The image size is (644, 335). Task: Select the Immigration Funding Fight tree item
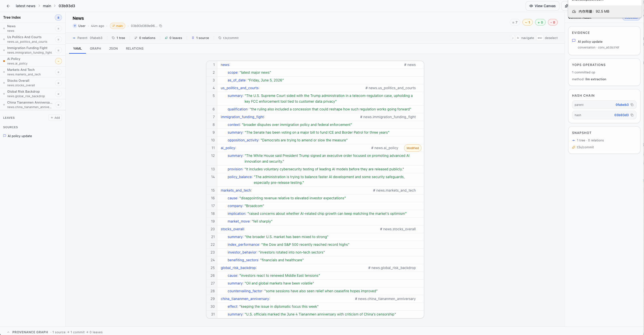click(x=33, y=50)
